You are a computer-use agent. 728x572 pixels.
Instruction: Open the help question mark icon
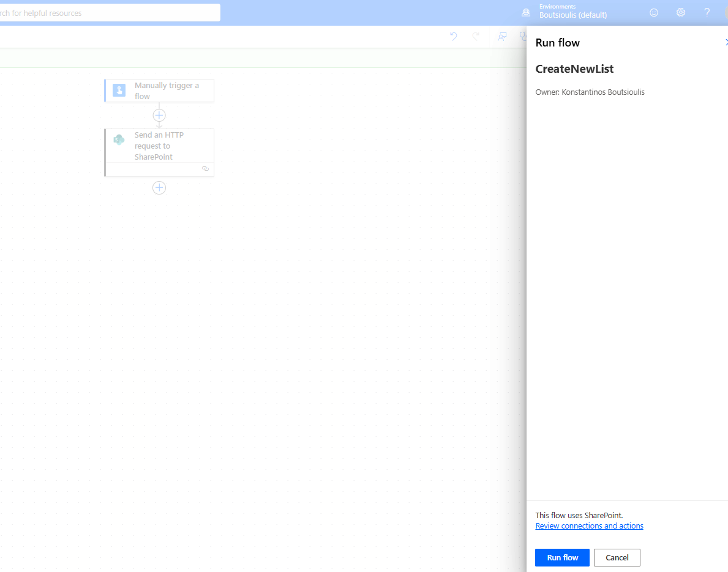tap(707, 12)
